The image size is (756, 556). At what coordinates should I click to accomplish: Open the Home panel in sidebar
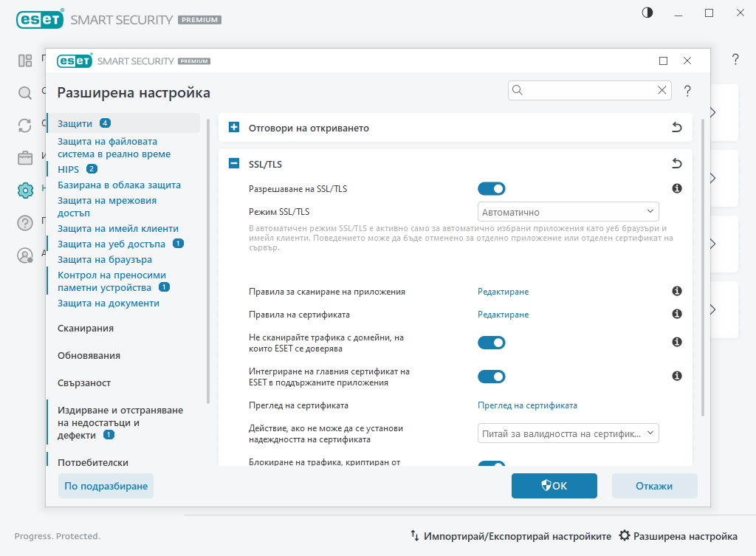click(24, 61)
